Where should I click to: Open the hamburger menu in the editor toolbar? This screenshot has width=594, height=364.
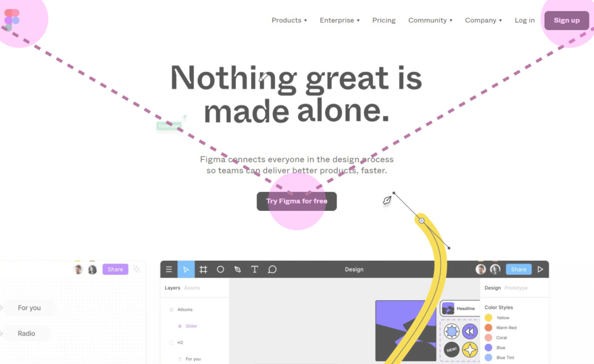tap(169, 270)
